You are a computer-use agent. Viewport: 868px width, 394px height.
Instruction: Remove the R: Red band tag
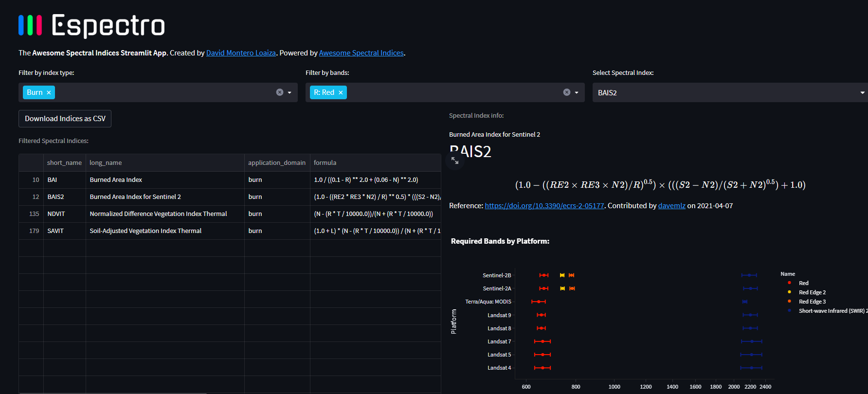(x=341, y=92)
